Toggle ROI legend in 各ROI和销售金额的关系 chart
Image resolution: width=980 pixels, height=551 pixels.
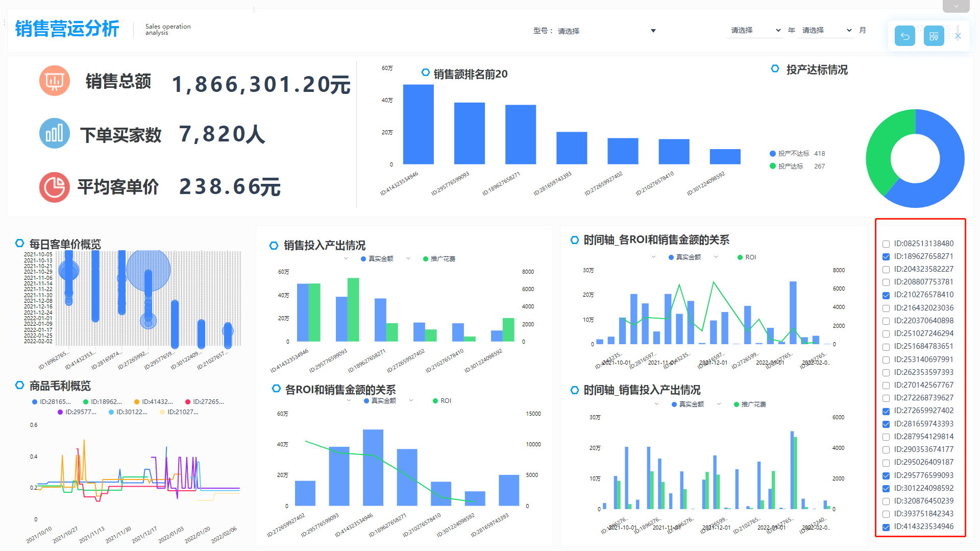coord(442,401)
